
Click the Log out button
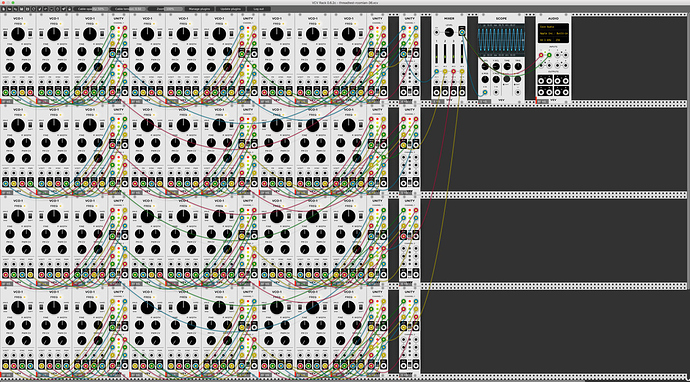259,9
